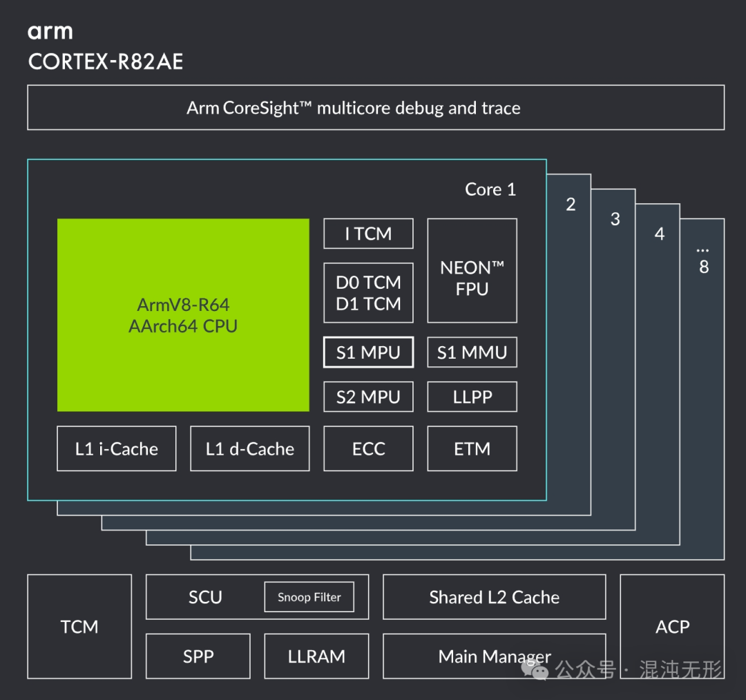Image resolution: width=746 pixels, height=700 pixels.
Task: Click the ECC block
Action: pos(368,448)
